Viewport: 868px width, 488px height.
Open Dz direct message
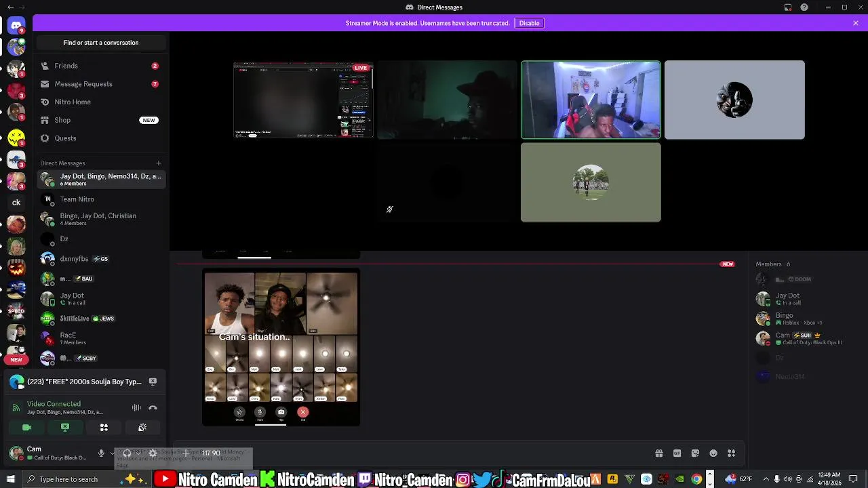pos(100,239)
